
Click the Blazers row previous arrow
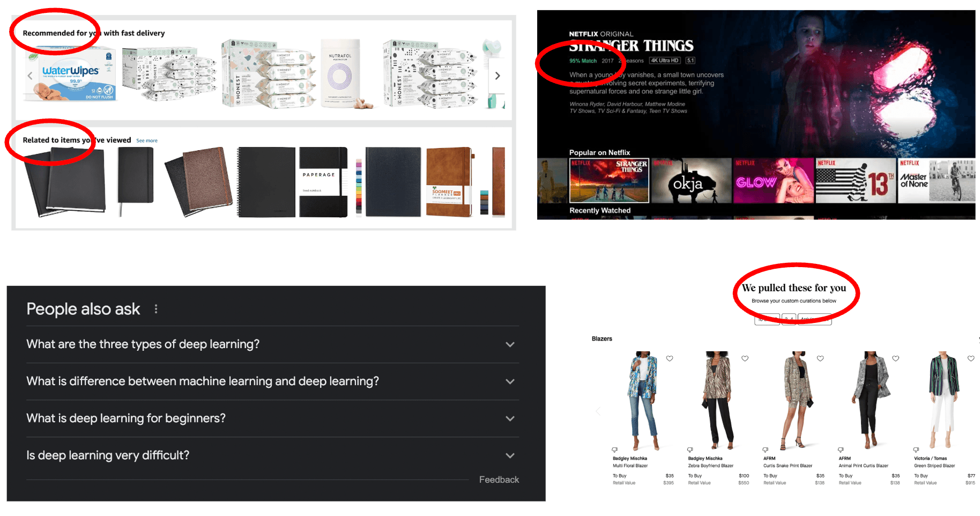598,411
